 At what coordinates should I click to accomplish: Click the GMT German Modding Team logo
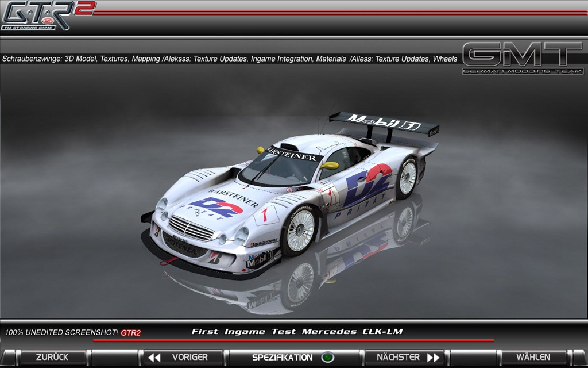point(523,58)
